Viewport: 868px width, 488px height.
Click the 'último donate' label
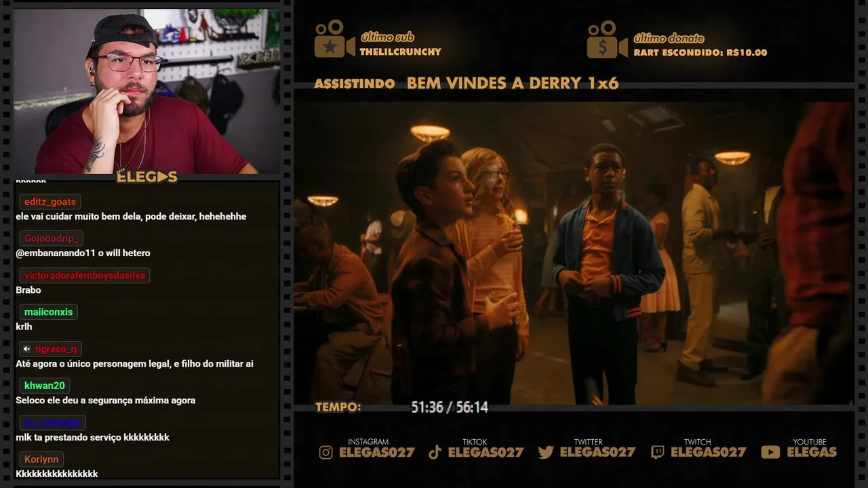[x=669, y=38]
